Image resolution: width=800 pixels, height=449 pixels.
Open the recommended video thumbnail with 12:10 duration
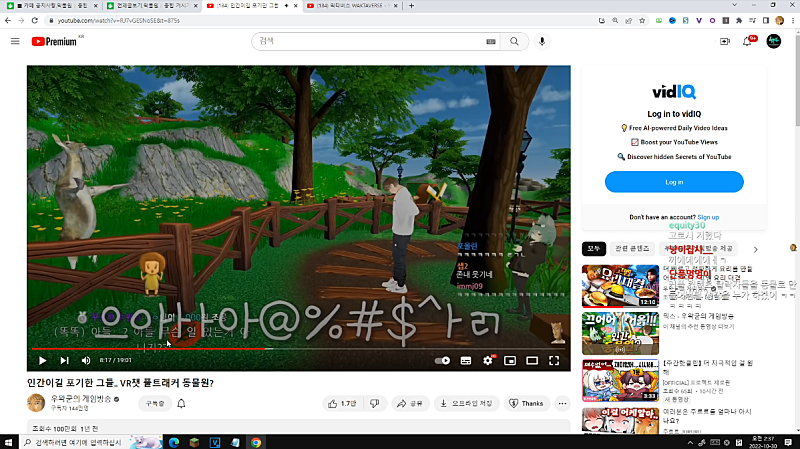click(620, 286)
